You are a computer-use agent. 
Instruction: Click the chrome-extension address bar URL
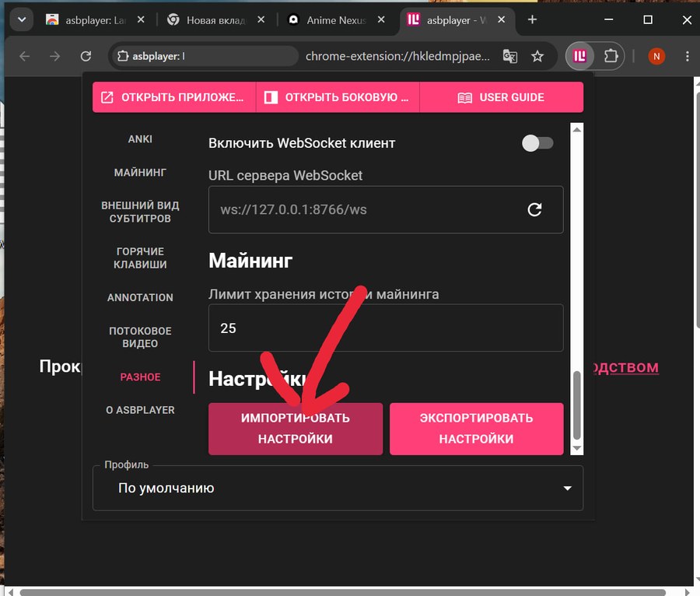pos(397,56)
